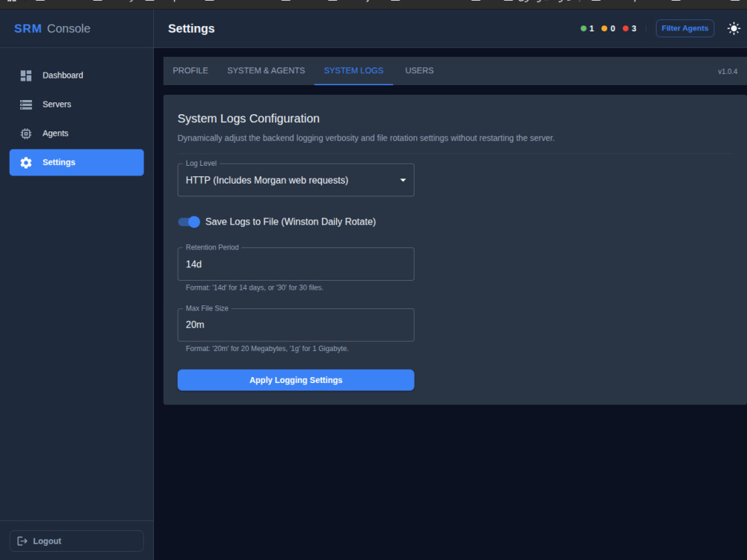Screen dimensions: 747x560
Task: Open the Filter Agents button
Action: (x=684, y=28)
